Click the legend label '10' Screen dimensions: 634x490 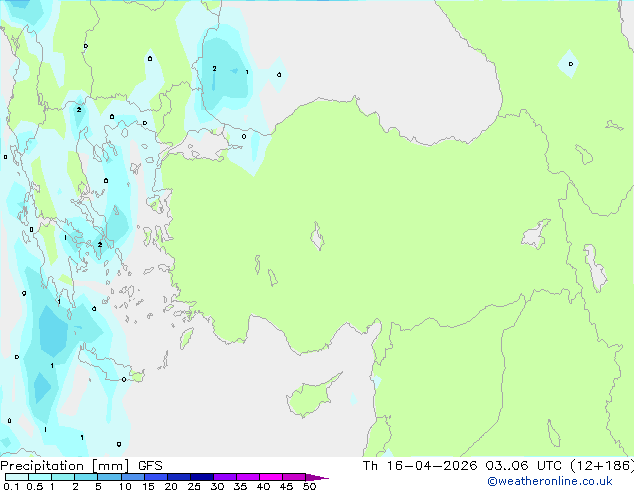tap(125, 486)
